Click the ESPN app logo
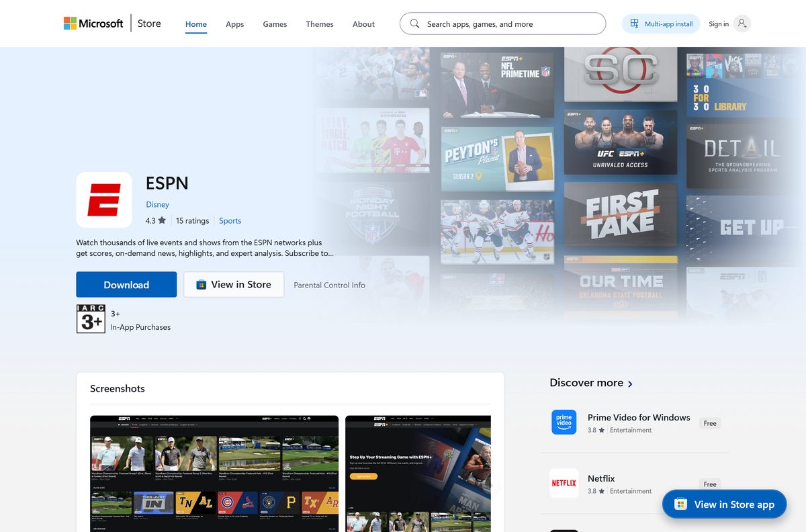The image size is (806, 532). (104, 199)
